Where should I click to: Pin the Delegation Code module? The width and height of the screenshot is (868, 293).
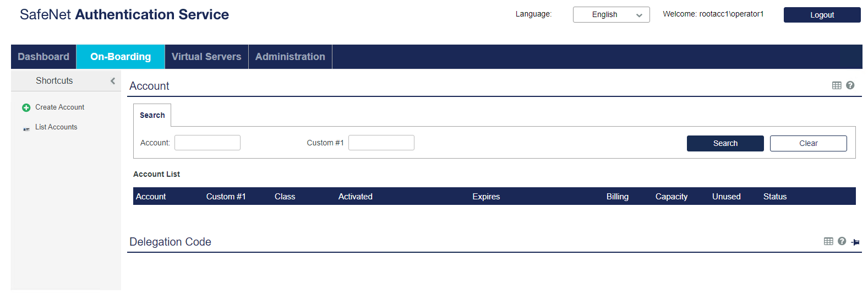click(855, 242)
